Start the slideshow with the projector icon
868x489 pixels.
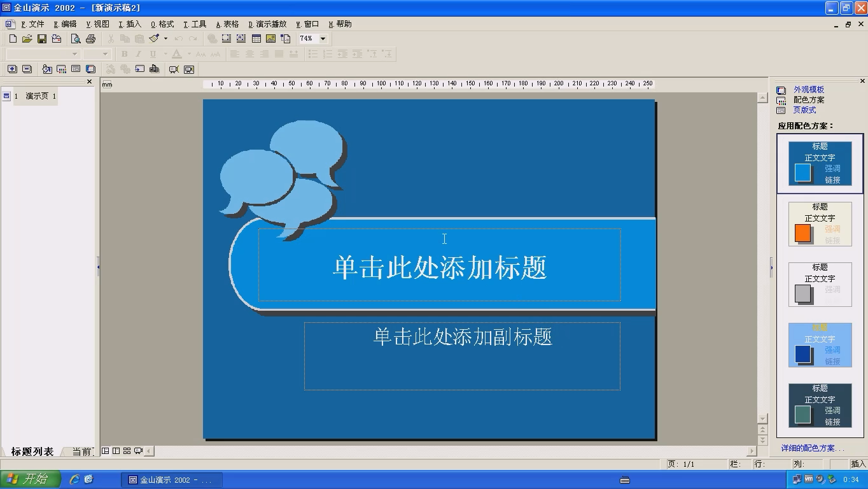pos(174,69)
